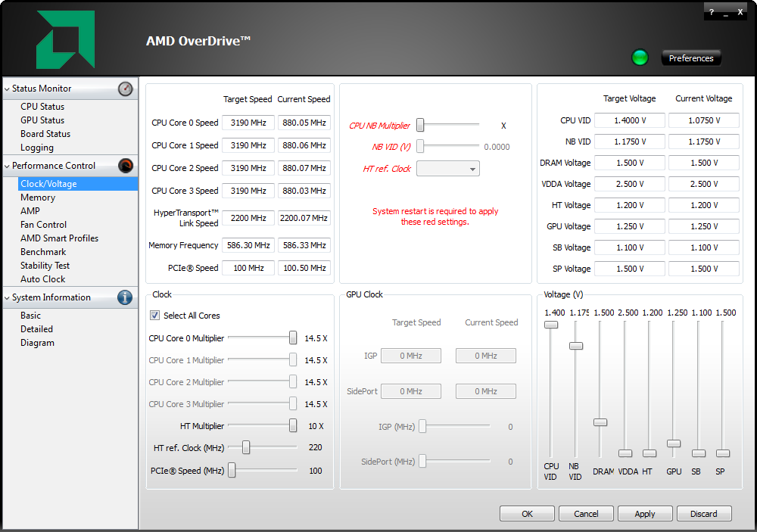Click SB Voltage target 1.100 V field
Image resolution: width=757 pixels, height=532 pixels.
pos(630,247)
